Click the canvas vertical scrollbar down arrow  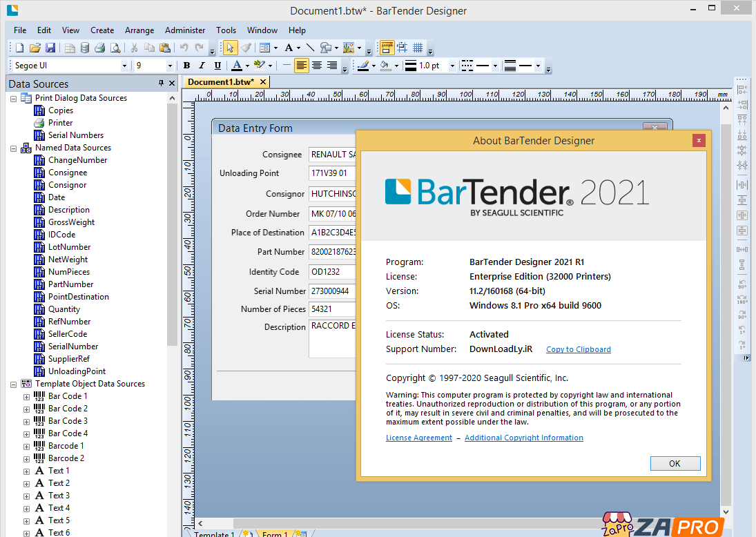[x=726, y=512]
